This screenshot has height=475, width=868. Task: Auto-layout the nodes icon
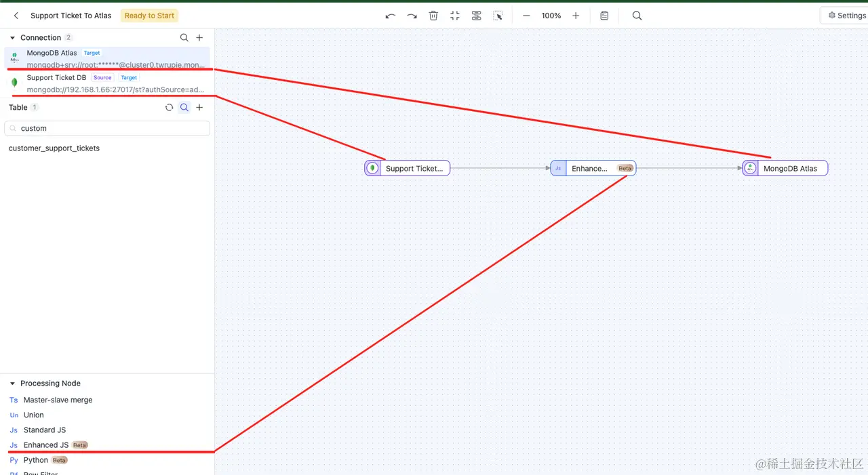click(477, 16)
